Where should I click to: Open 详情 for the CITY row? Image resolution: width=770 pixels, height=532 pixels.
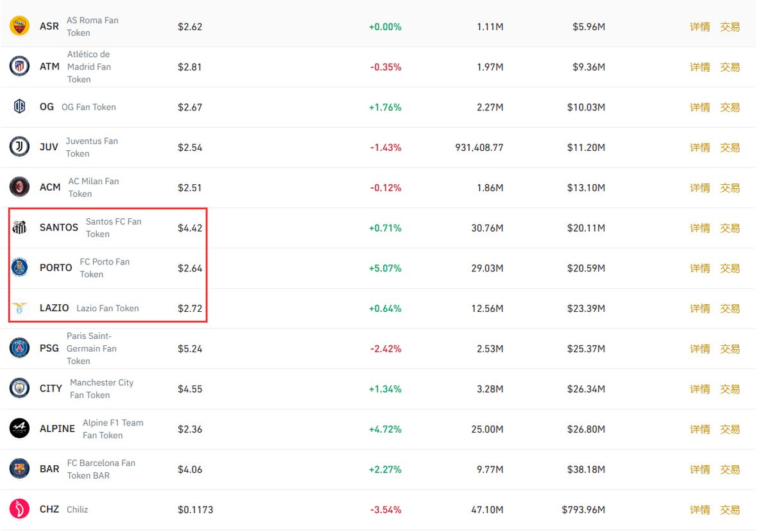click(700, 389)
